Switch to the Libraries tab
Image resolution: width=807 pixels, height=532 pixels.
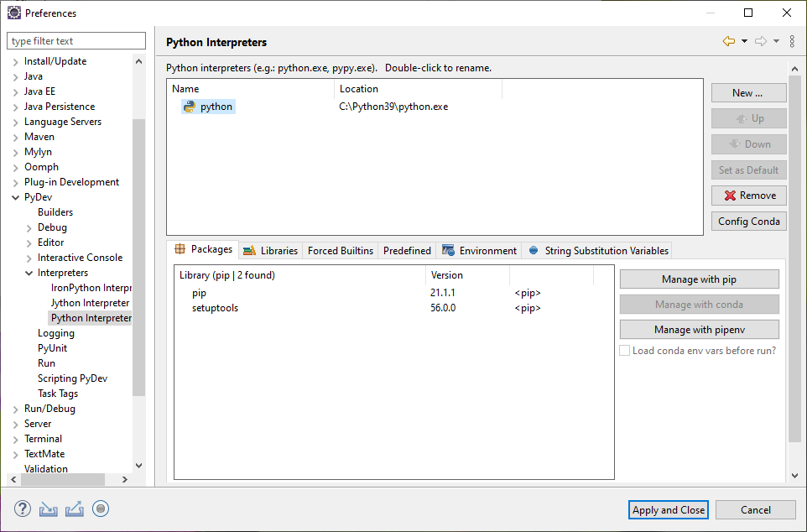coord(270,250)
